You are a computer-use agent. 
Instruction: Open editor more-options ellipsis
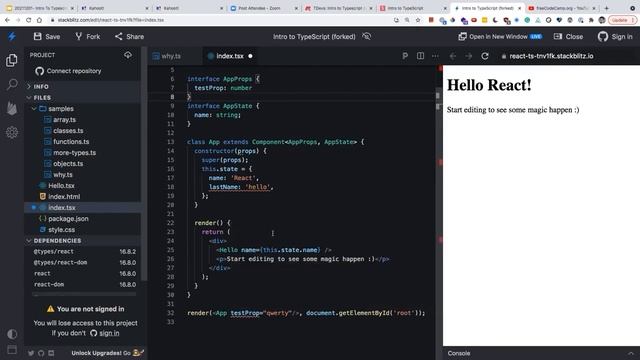435,56
